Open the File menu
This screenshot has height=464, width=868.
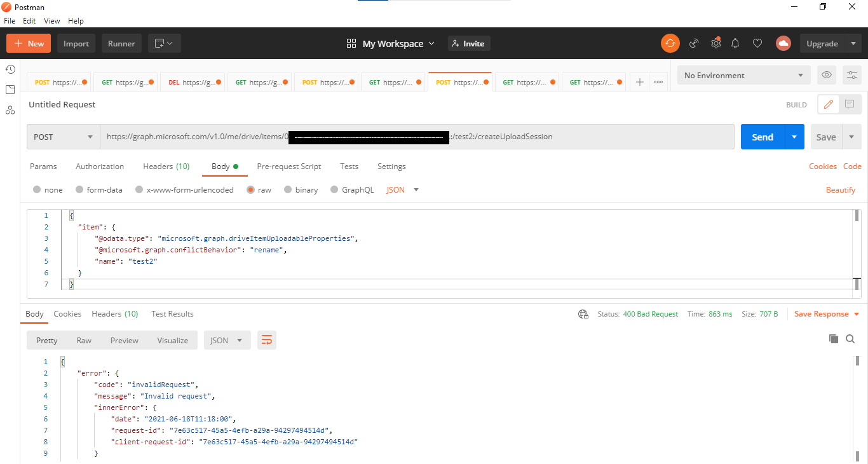[10, 20]
